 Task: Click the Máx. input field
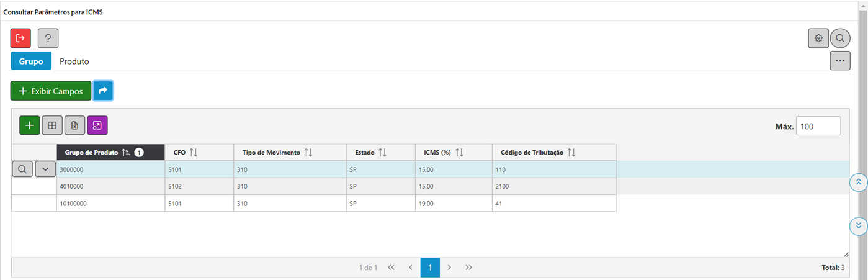tap(818, 126)
